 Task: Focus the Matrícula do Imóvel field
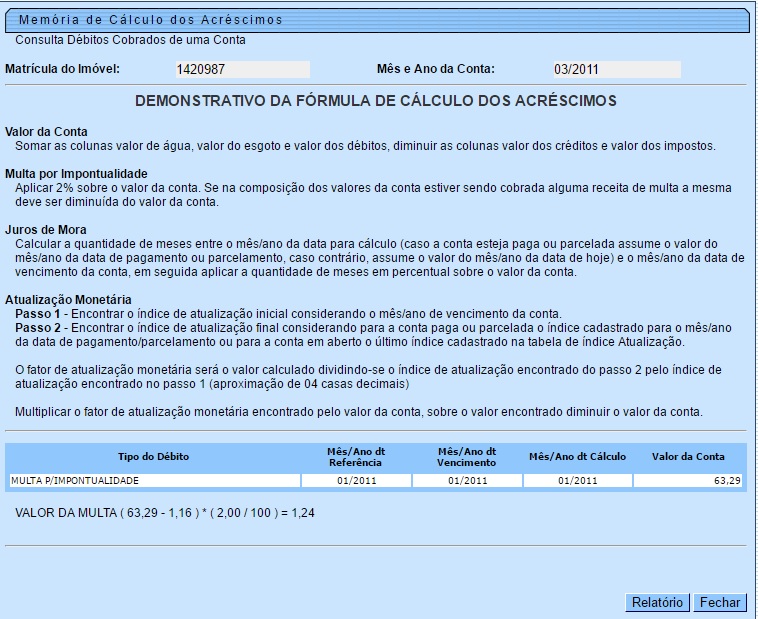[x=241, y=69]
